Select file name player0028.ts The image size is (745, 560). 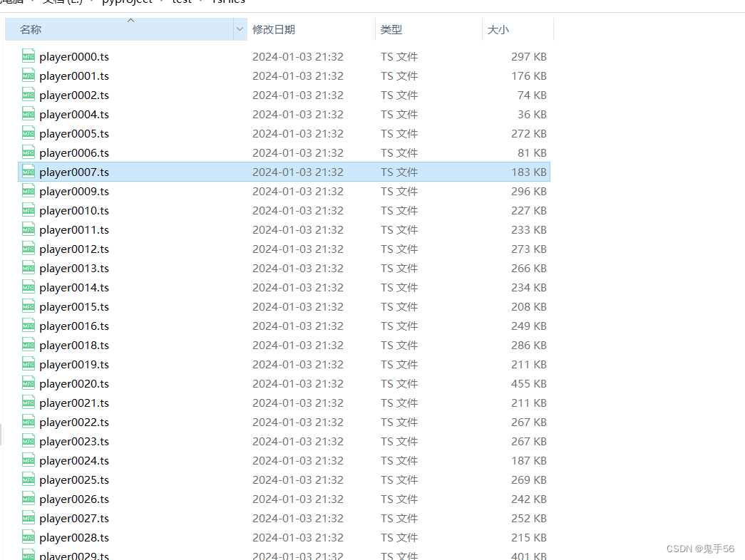coord(74,538)
